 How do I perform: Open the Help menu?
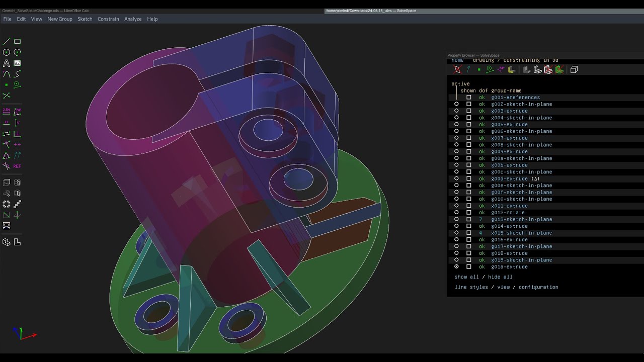(152, 19)
